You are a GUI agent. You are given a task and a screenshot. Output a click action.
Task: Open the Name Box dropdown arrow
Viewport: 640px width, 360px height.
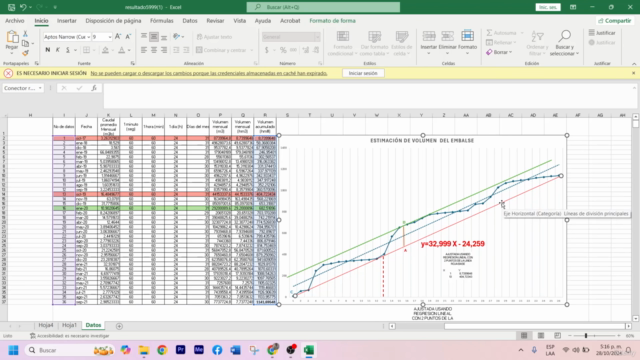click(40, 88)
